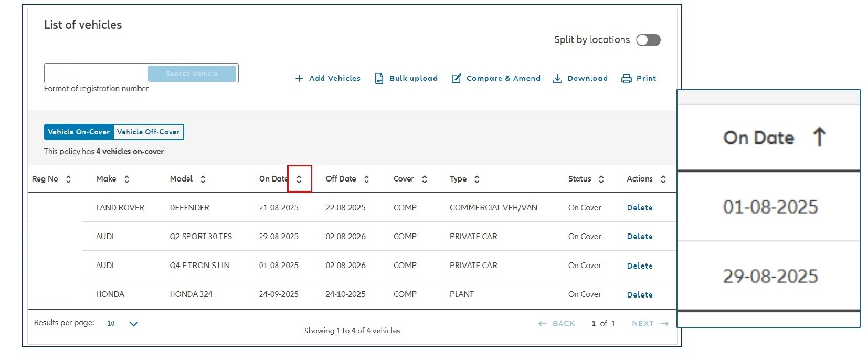Viewport: 868px width, 361px height.
Task: Sort the list by Reg No column
Action: [68, 179]
